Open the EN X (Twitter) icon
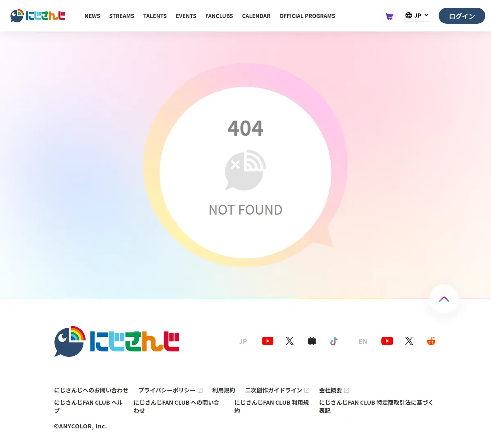The width and height of the screenshot is (491, 448). (409, 341)
